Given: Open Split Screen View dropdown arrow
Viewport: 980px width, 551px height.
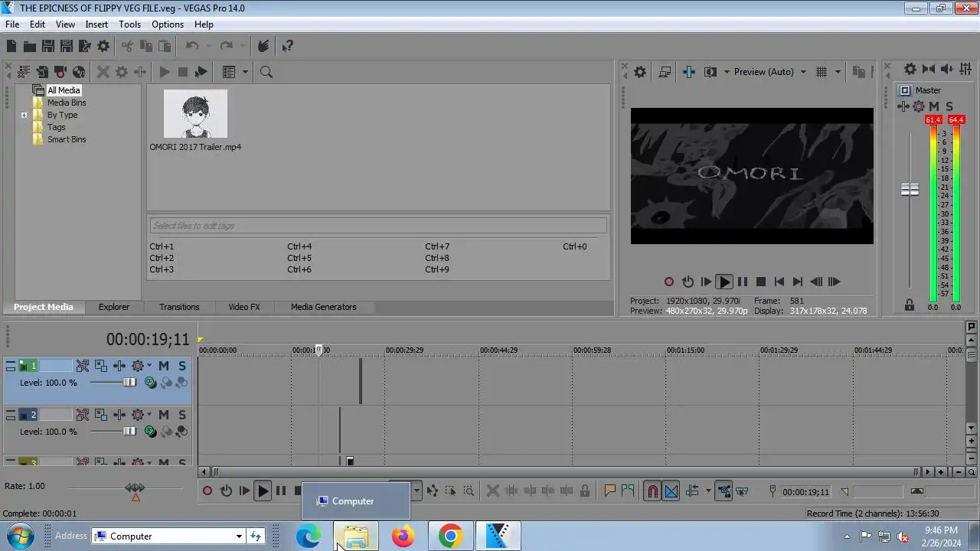Looking at the screenshot, I should [727, 72].
